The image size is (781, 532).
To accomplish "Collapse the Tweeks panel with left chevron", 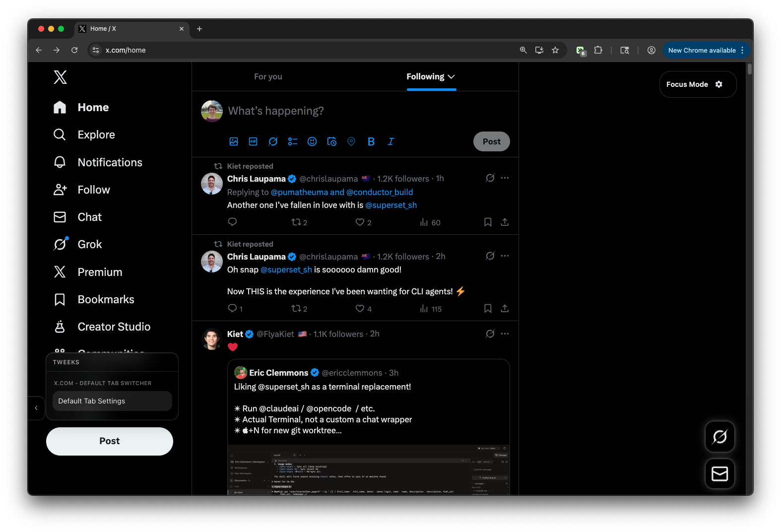I will 36,408.
